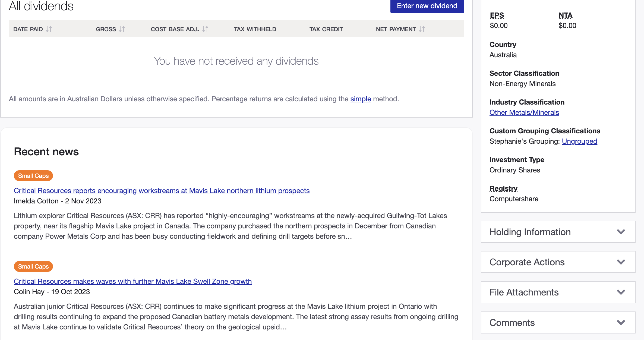Open the Comments panel
Screen dimensions: 644x340
(512, 323)
